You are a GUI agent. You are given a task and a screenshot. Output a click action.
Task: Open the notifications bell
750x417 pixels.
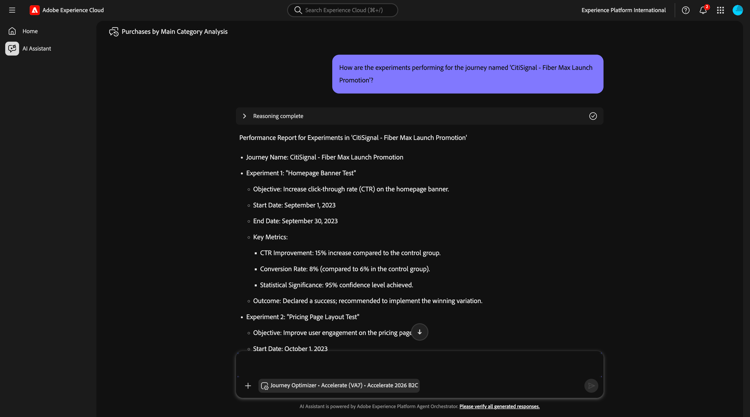(703, 10)
